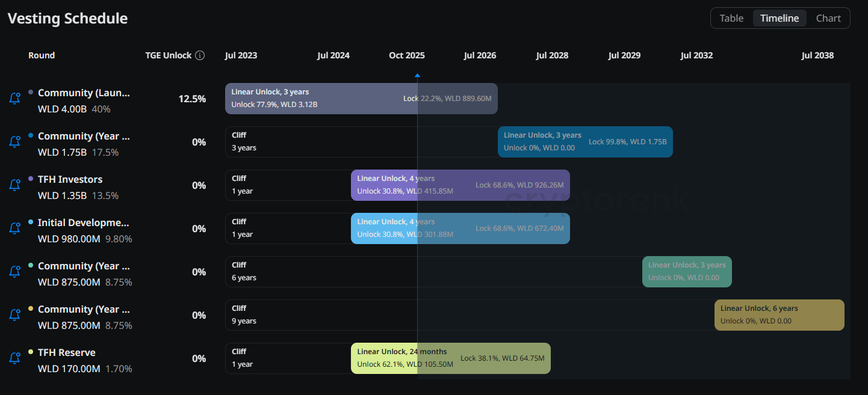This screenshot has height=395, width=868.
Task: Click the Jul 2029 timeline label
Action: 624,55
